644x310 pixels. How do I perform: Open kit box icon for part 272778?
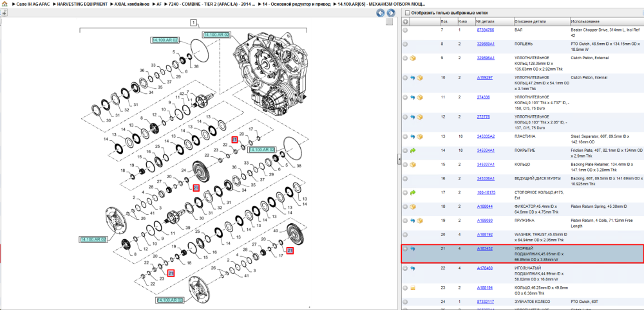pyautogui.click(x=420, y=117)
